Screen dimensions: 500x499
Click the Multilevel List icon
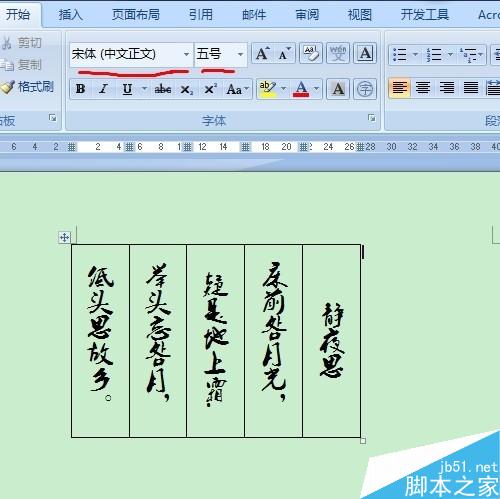coord(468,54)
